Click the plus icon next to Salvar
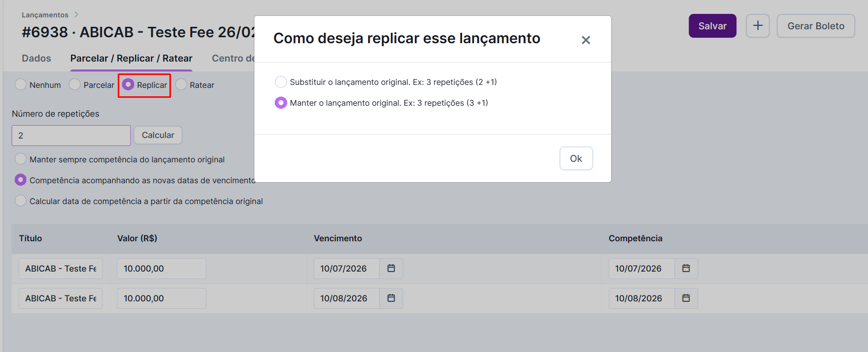 (x=758, y=26)
